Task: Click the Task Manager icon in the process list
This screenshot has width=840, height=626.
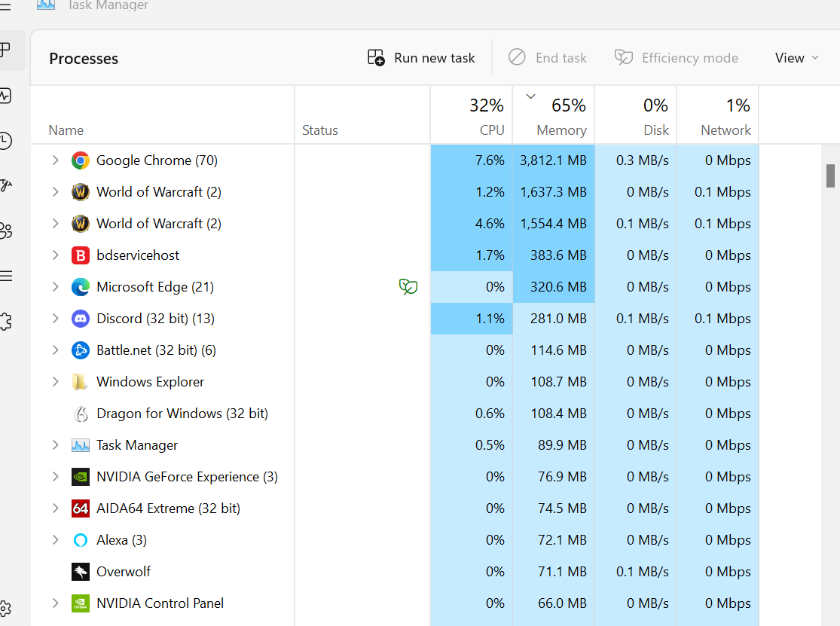Action: pyautogui.click(x=81, y=445)
